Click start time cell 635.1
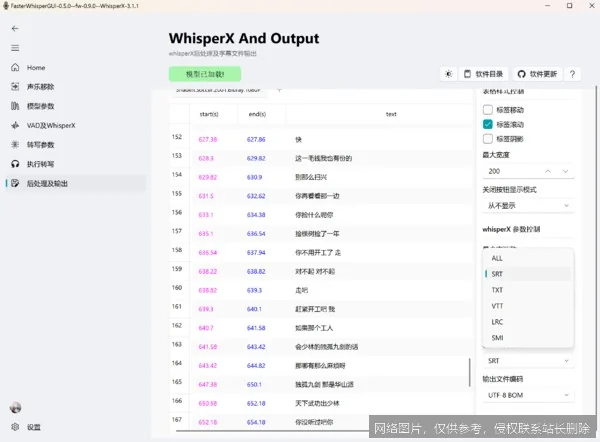Viewport: 600px width, 442px height. click(x=206, y=233)
